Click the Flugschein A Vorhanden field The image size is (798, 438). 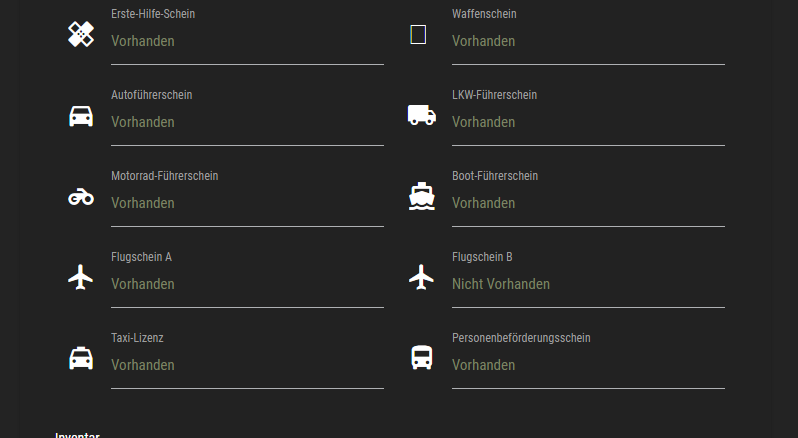click(x=247, y=285)
